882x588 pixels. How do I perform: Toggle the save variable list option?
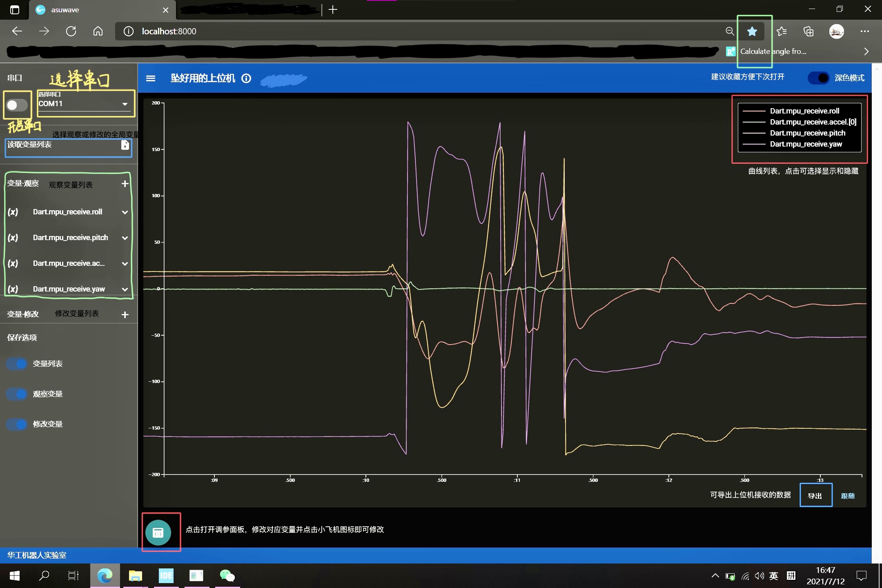pyautogui.click(x=17, y=363)
